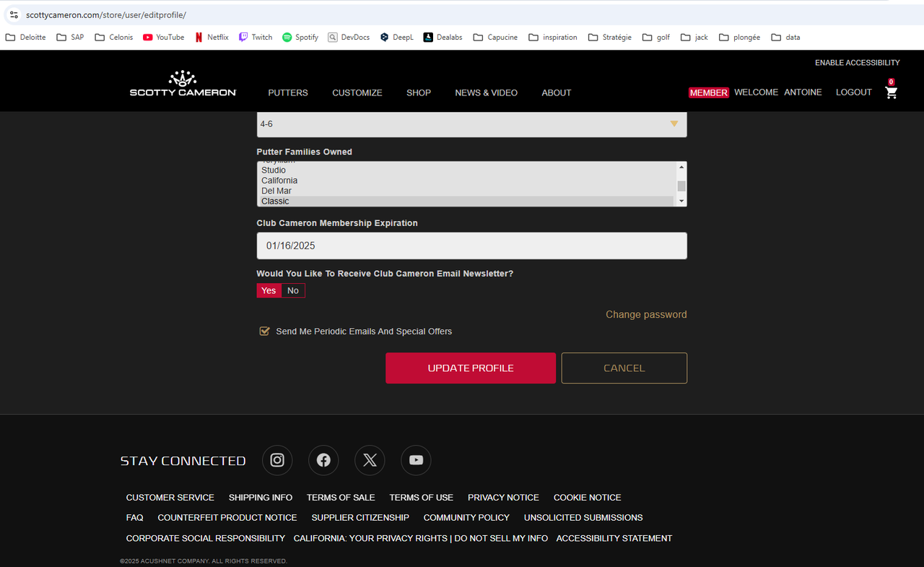The image size is (924, 567).
Task: Click Enable Accessibility link
Action: tap(858, 63)
